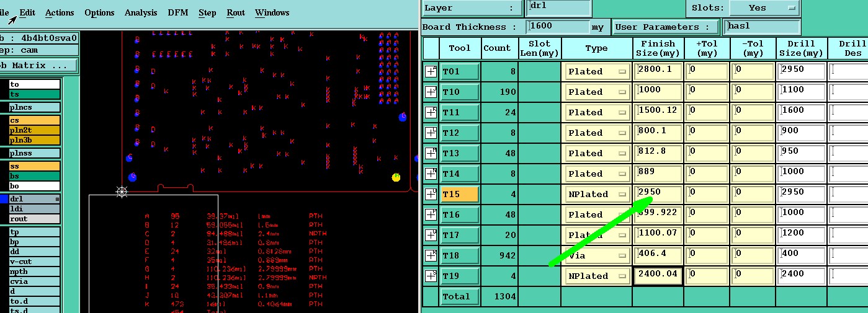Edit +Tol field for T11
This screenshot has height=313, width=868.
point(707,112)
